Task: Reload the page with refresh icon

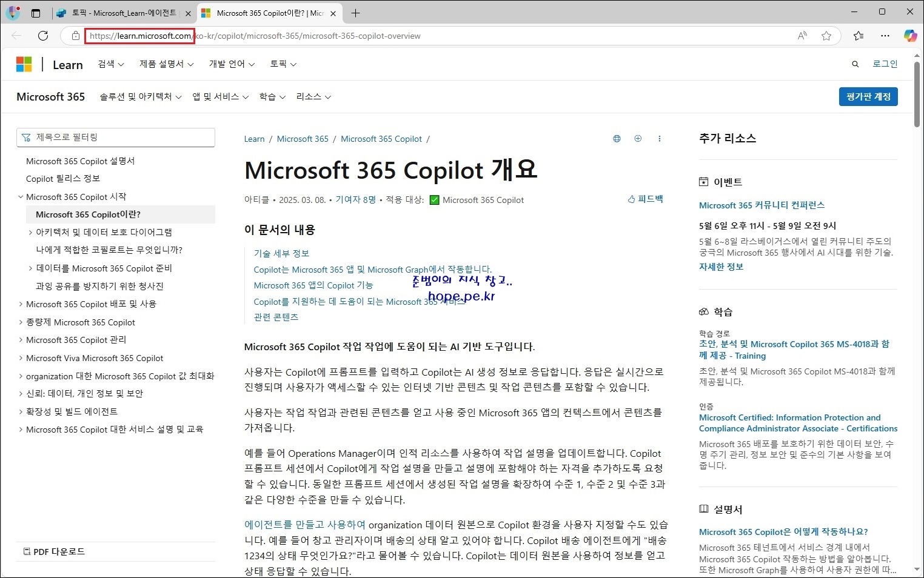Action: click(x=43, y=36)
